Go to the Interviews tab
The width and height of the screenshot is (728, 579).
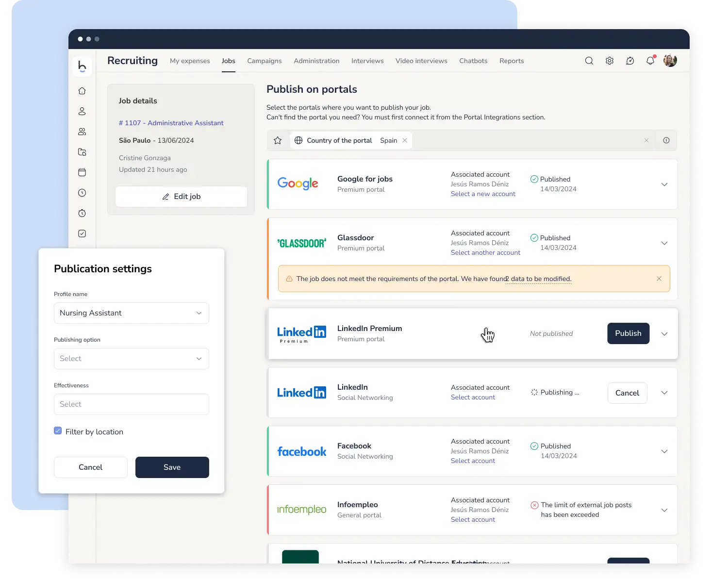(x=367, y=61)
